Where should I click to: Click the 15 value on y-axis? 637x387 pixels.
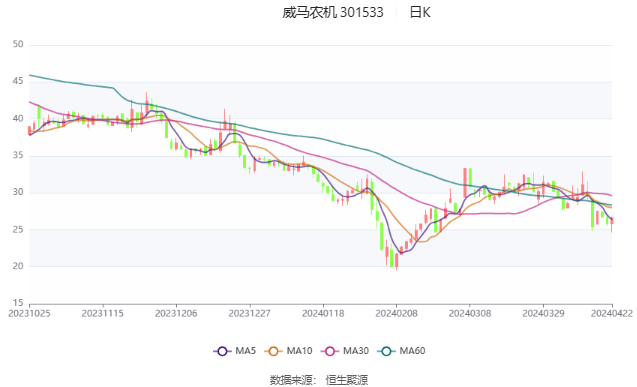tap(18, 303)
